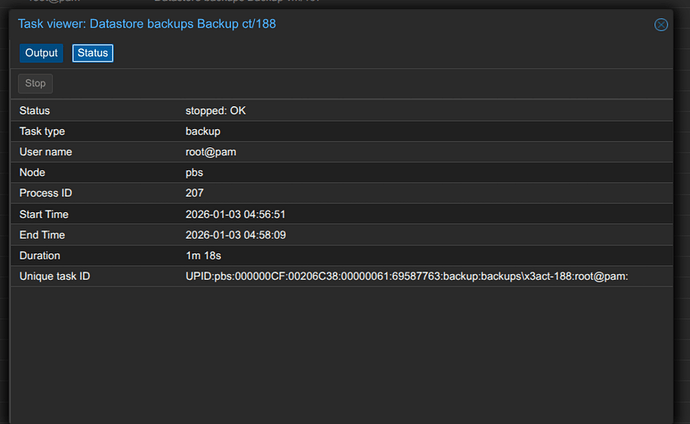Click the Start Time label cell
The width and height of the screenshot is (690, 424).
(x=45, y=214)
